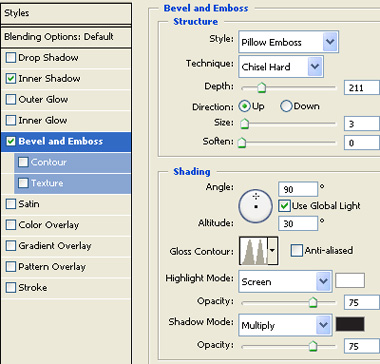Select the Down direction radio button
Image resolution: width=380 pixels, height=364 pixels.
[x=286, y=106]
